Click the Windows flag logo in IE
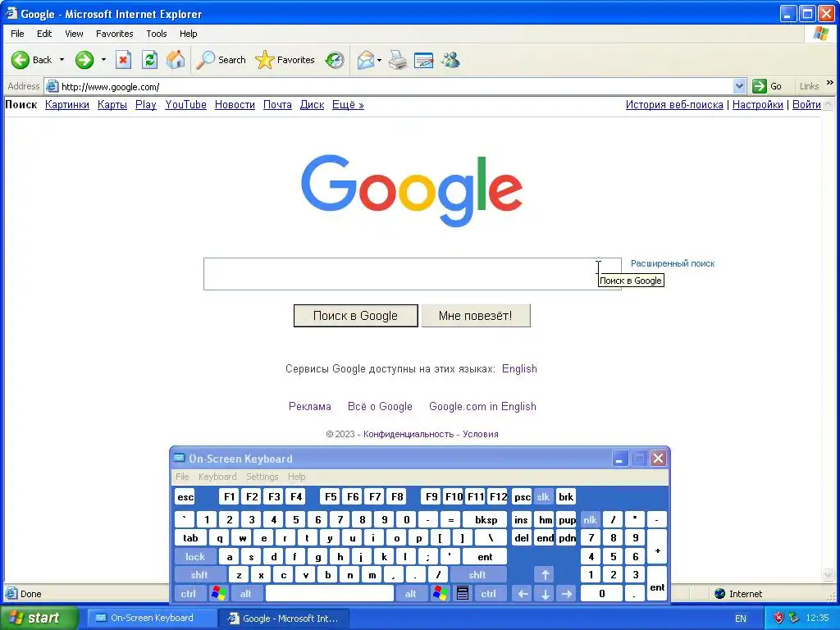 [820, 34]
